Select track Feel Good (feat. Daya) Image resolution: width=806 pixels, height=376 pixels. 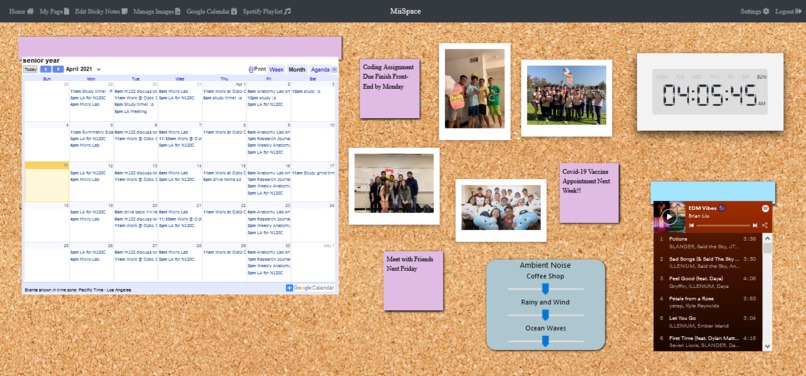coord(708,282)
